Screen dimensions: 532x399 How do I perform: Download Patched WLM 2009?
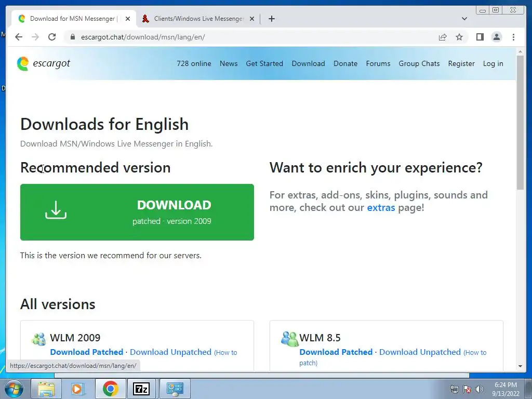(x=87, y=352)
